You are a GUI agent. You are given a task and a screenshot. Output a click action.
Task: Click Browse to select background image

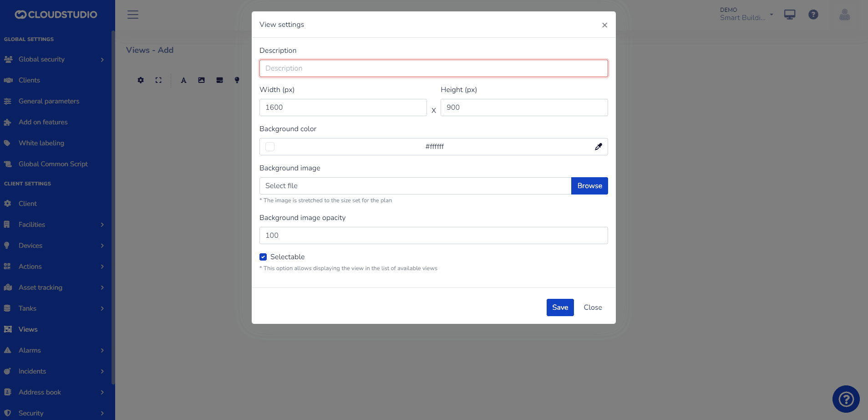click(x=589, y=186)
